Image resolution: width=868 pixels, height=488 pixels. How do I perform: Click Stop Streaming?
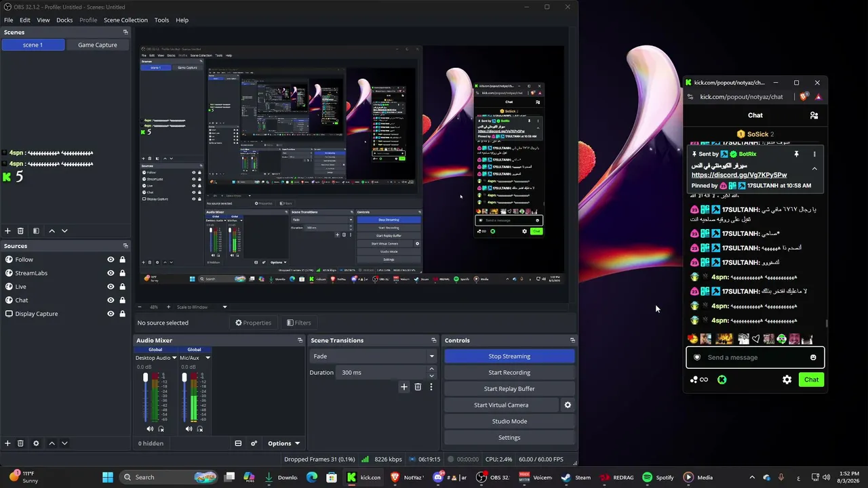coord(509,357)
